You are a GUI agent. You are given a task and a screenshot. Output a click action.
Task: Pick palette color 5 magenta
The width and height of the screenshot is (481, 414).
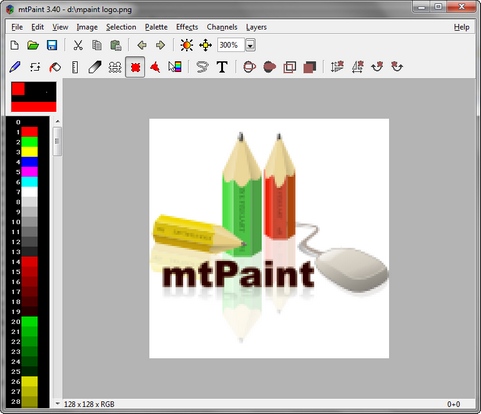tap(30, 172)
